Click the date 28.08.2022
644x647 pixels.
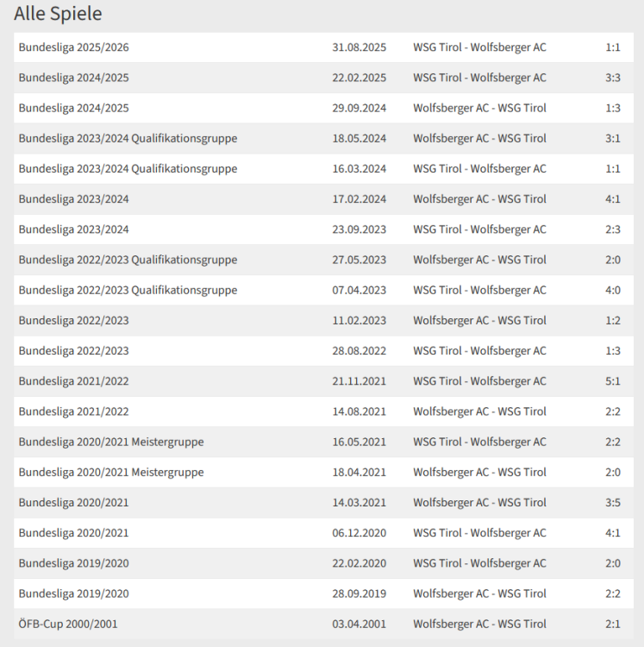click(359, 351)
